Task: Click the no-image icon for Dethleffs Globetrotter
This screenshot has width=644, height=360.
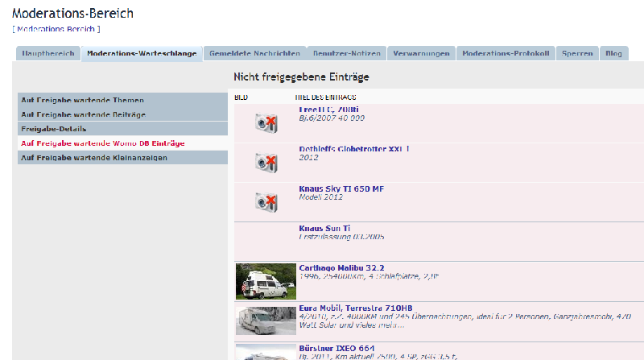Action: click(x=266, y=163)
